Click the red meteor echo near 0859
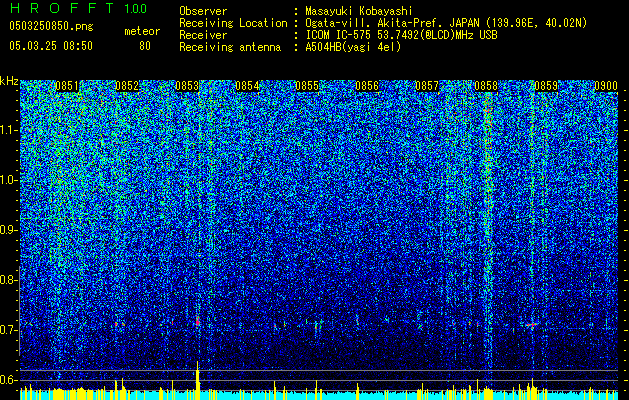 coord(532,324)
